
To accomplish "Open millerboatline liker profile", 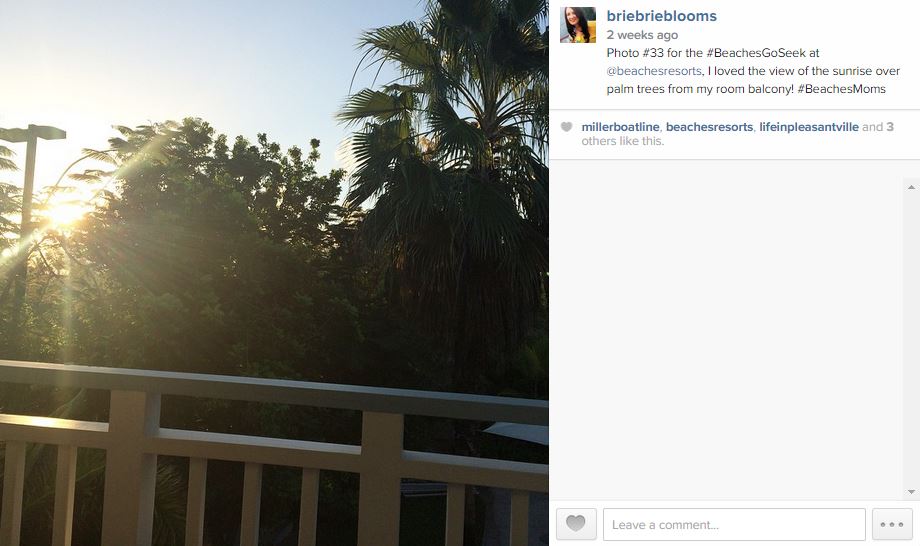I will (620, 127).
